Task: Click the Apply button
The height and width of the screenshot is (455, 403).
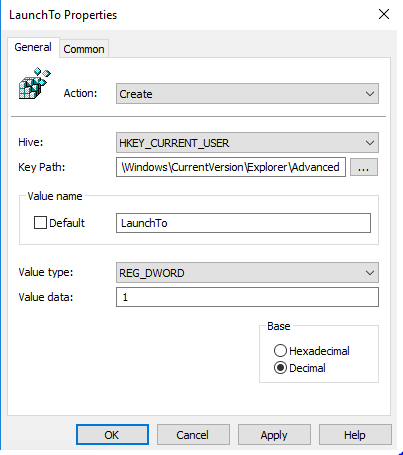Action: [274, 434]
